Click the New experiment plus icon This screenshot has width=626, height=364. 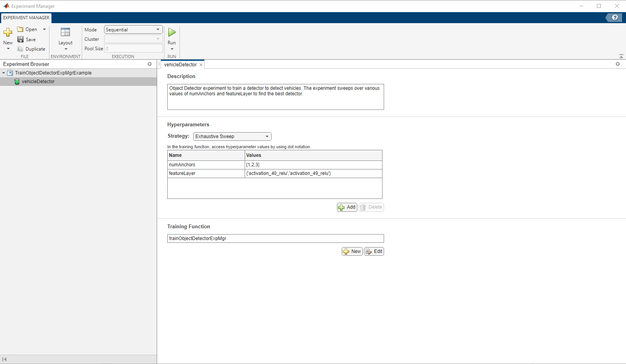[x=8, y=32]
